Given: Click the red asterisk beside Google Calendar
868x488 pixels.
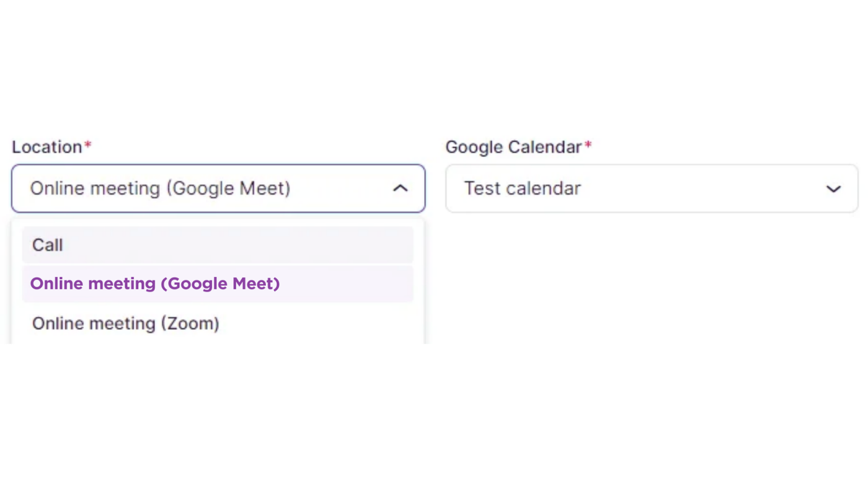Looking at the screenshot, I should (588, 146).
